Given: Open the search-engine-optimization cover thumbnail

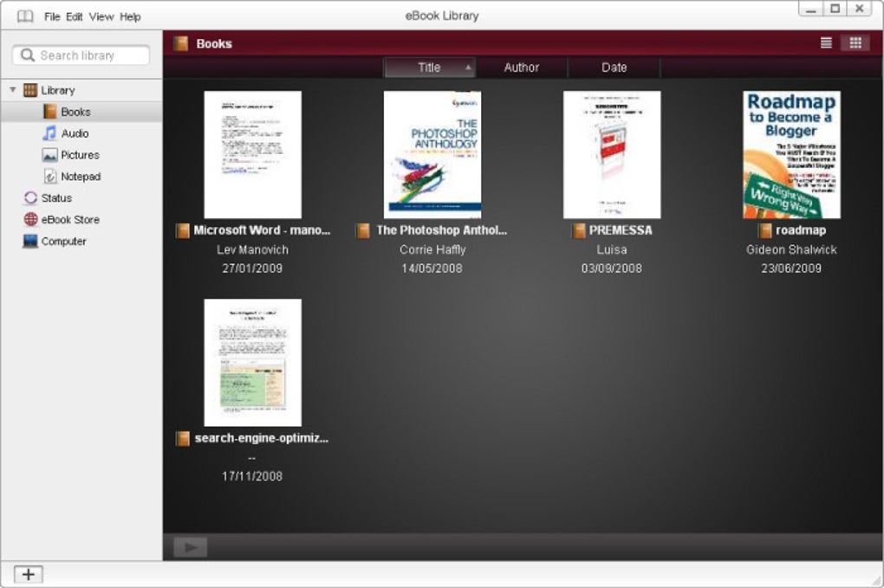Looking at the screenshot, I should 252,362.
